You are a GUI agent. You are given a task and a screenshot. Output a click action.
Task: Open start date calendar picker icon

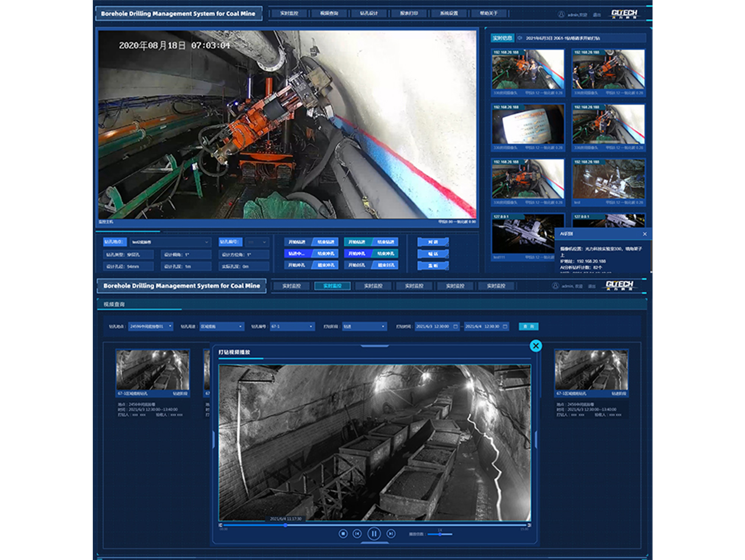pos(456,326)
